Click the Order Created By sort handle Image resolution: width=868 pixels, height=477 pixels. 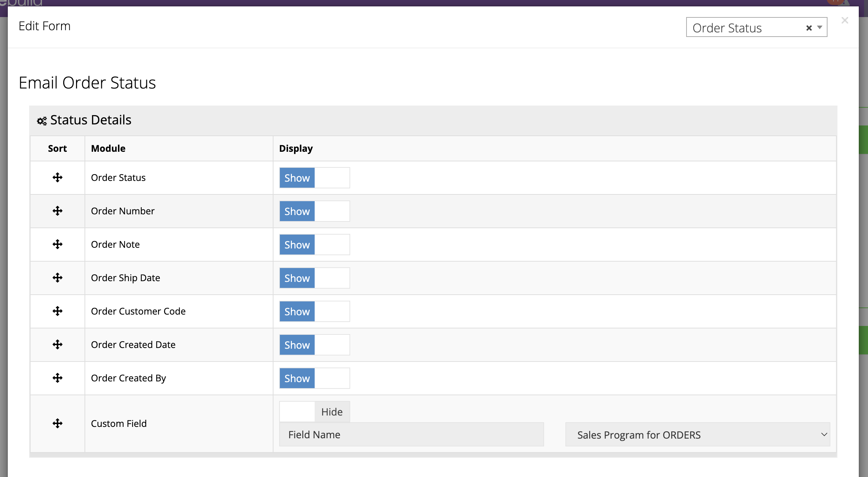[x=58, y=378]
